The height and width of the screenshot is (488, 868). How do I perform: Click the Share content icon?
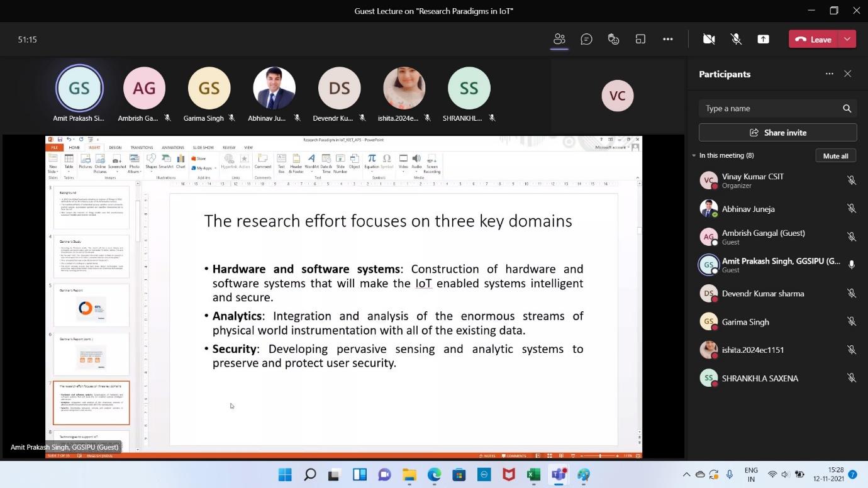[763, 39]
